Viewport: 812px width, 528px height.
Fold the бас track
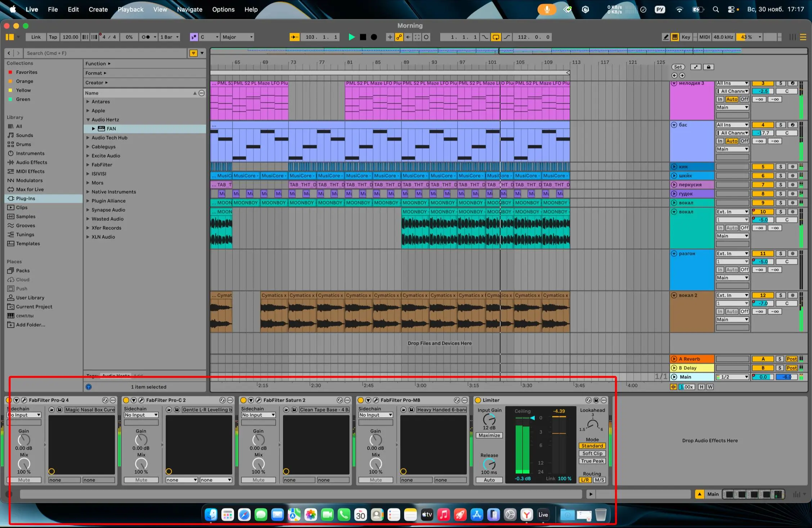674,125
